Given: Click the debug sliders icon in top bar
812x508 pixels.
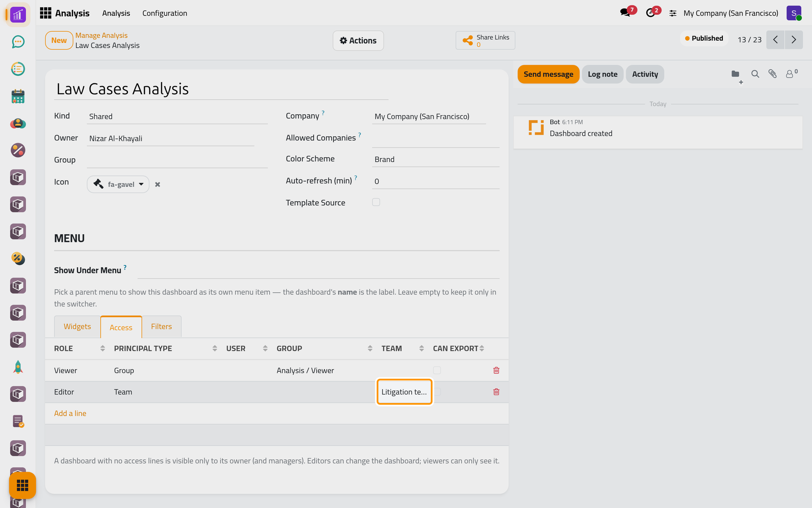Looking at the screenshot, I should 673,13.
